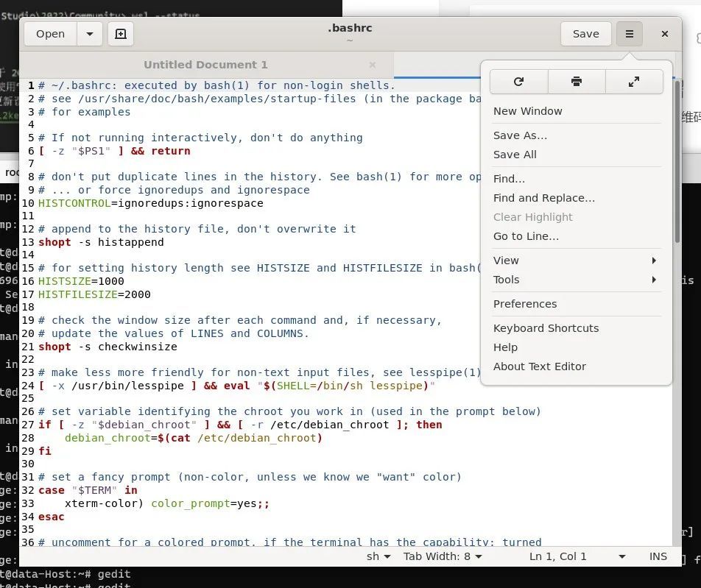The height and width of the screenshot is (588, 701).
Task: Open the sh language selector
Action: point(378,556)
